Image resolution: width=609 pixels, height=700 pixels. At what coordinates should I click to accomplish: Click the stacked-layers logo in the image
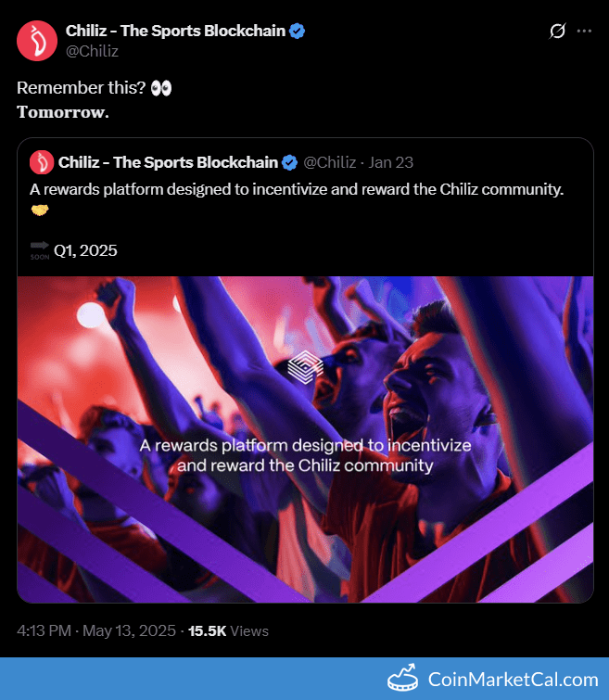[x=304, y=367]
